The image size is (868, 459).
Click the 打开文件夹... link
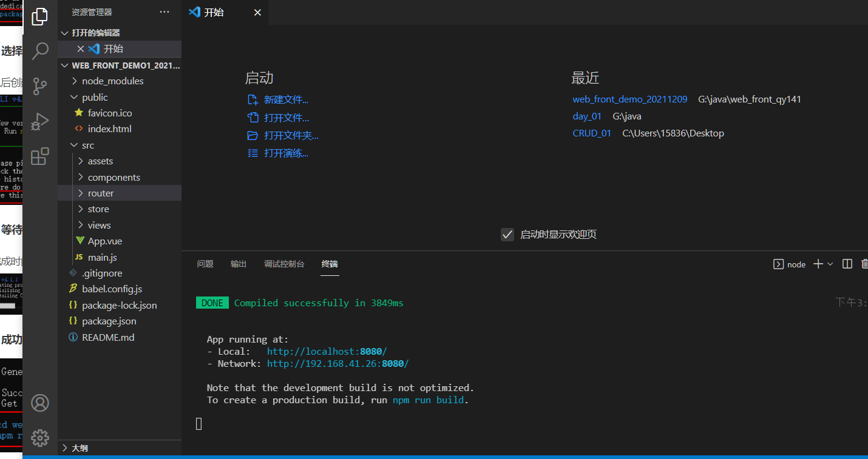291,135
